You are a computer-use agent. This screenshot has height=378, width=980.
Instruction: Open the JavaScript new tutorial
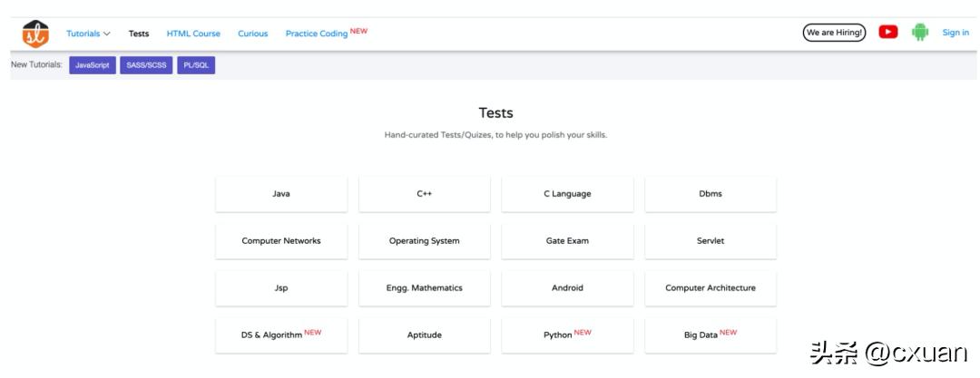coord(93,65)
